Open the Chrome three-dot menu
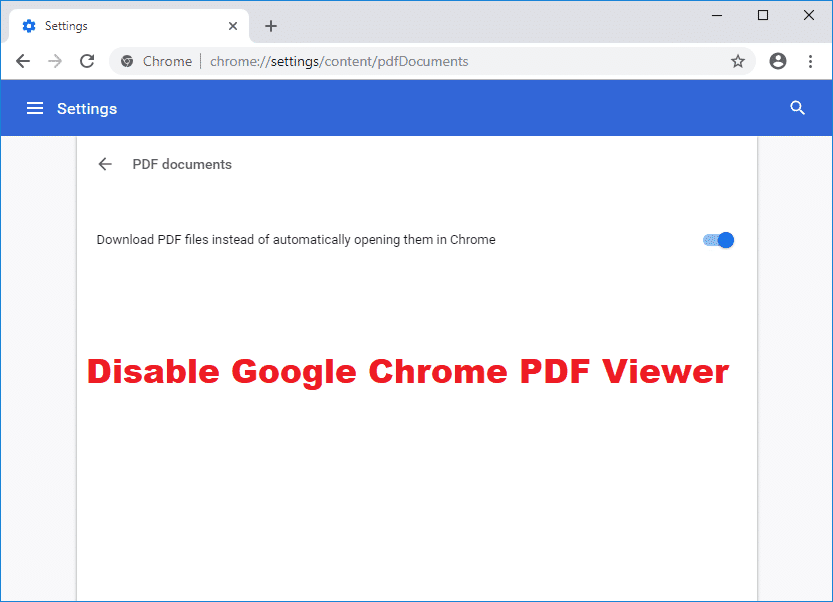 coord(811,61)
